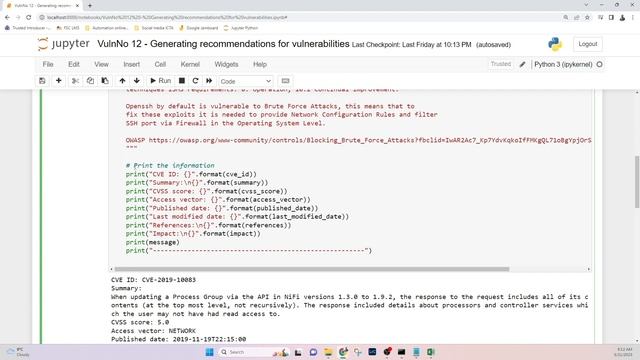
Task: Click the CVSS score: 5.0 output line
Action: [x=140, y=322]
